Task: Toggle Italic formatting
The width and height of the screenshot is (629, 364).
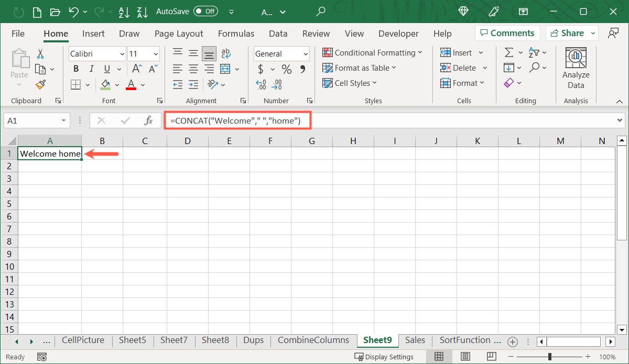Action: click(91, 69)
